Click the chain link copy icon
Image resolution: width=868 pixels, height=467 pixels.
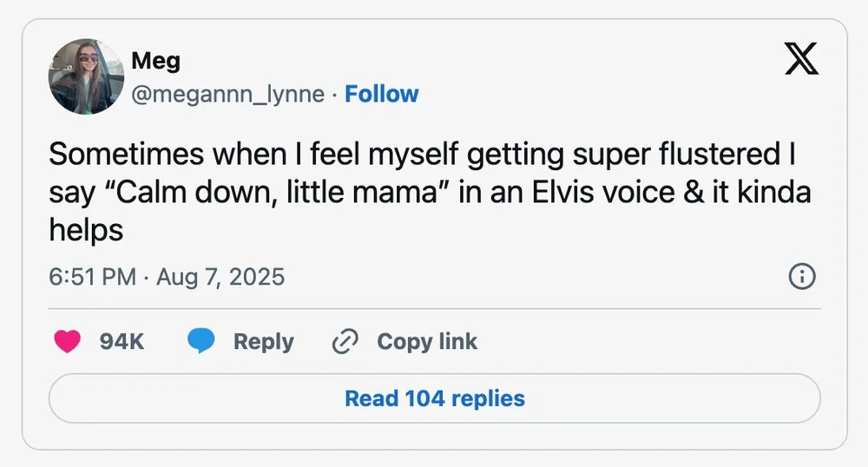tap(345, 342)
